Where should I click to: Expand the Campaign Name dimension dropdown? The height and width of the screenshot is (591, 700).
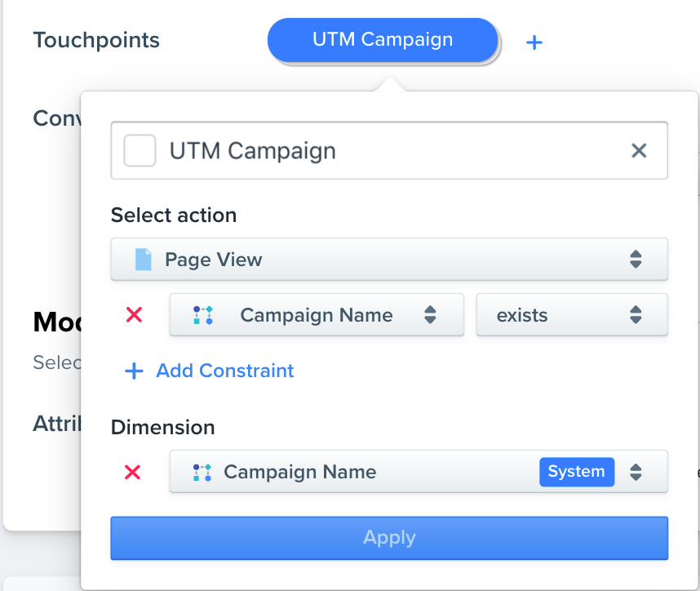pos(419,472)
